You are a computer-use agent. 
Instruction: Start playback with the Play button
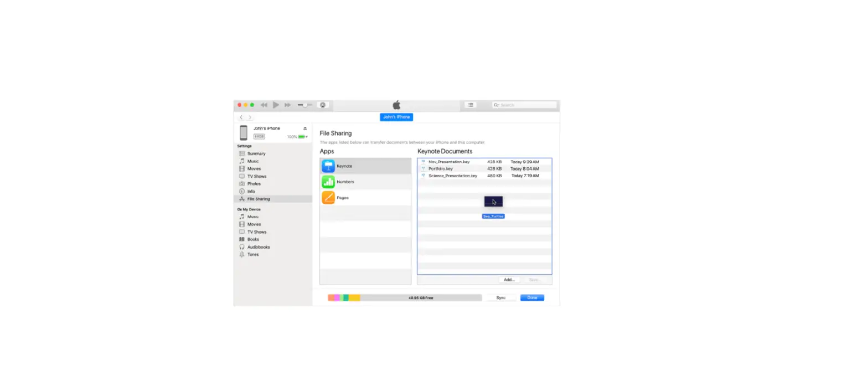[x=276, y=105]
